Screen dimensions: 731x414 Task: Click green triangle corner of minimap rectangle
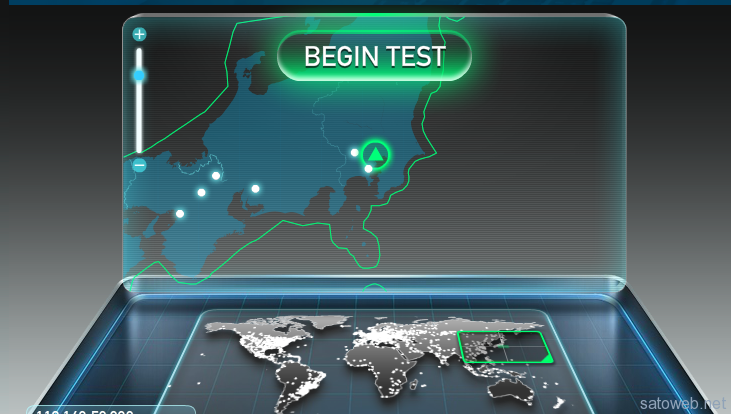pos(547,357)
